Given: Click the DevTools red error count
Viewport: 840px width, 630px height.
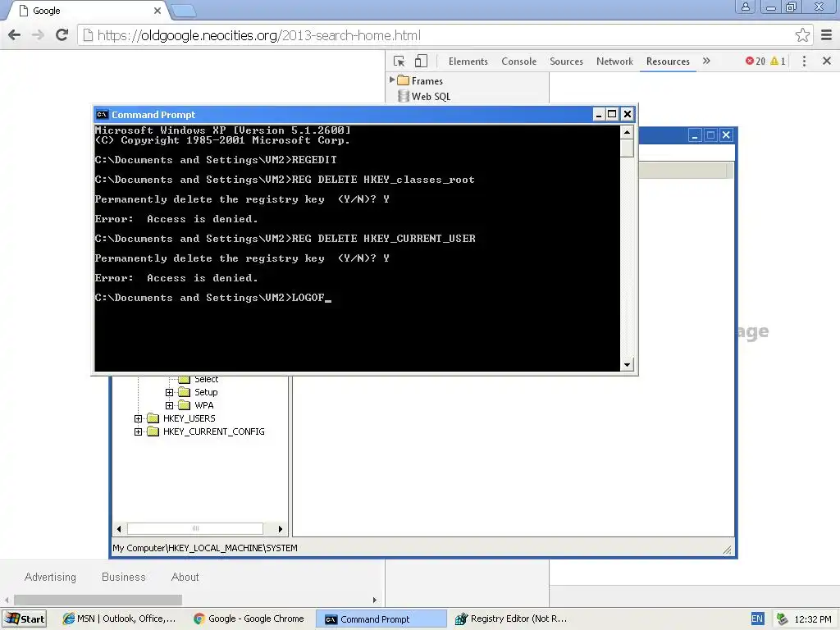Looking at the screenshot, I should click(755, 61).
